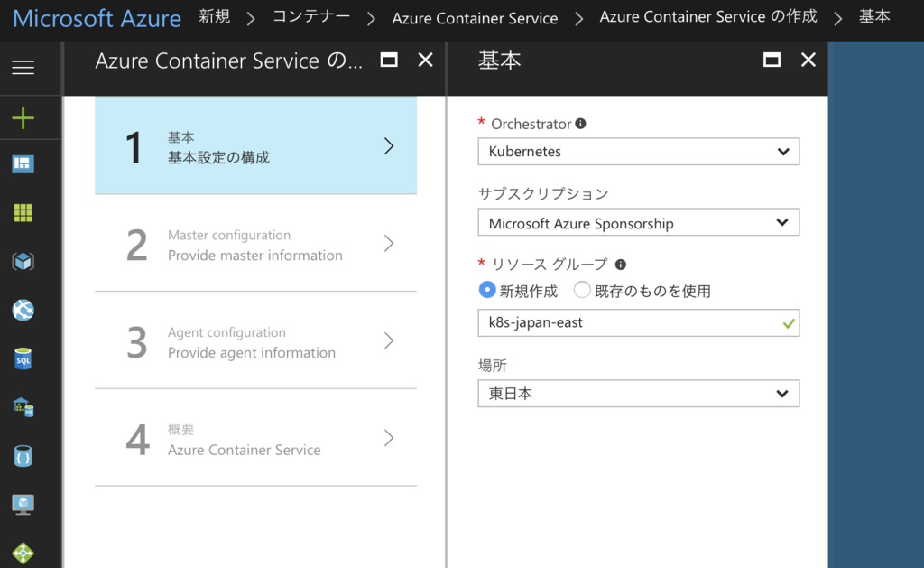Select the 新規作成 radio button
Viewport: 924px width, 568px height.
tap(487, 291)
